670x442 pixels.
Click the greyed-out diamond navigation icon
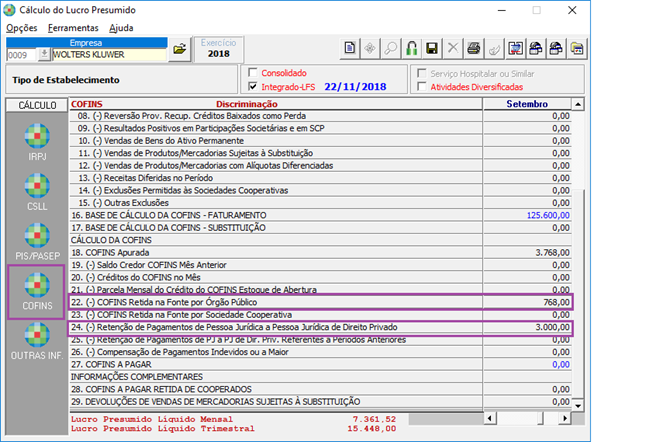370,48
